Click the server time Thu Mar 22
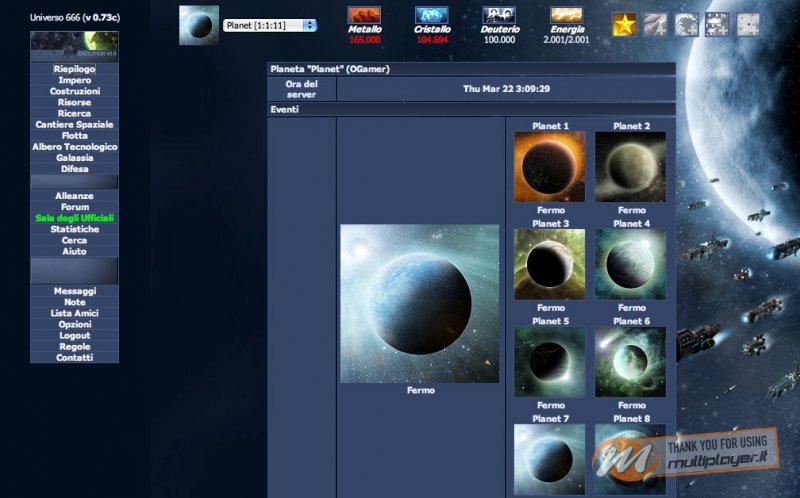Screen dimensions: 800x498 (506, 89)
